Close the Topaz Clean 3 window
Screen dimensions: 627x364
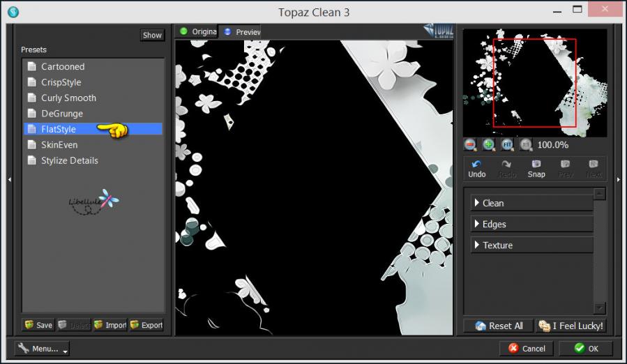coord(605,9)
